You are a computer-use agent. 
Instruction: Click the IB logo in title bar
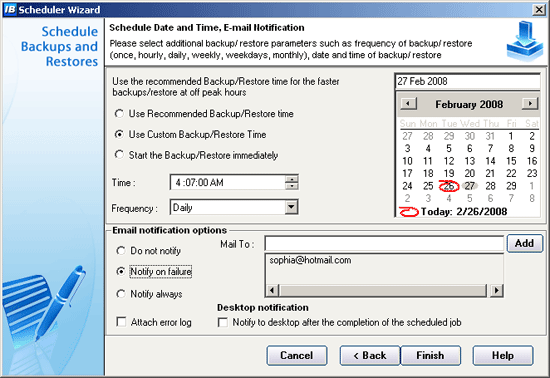coord(10,9)
